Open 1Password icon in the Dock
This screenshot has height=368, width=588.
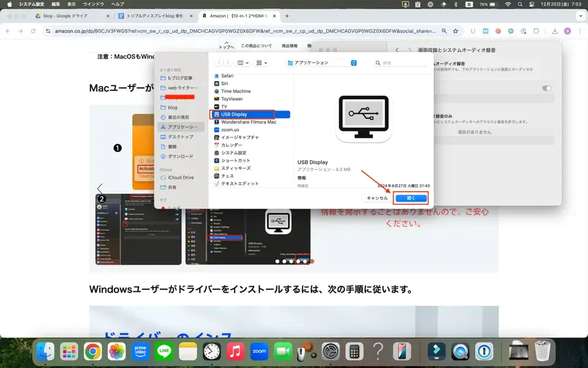pos(484,352)
